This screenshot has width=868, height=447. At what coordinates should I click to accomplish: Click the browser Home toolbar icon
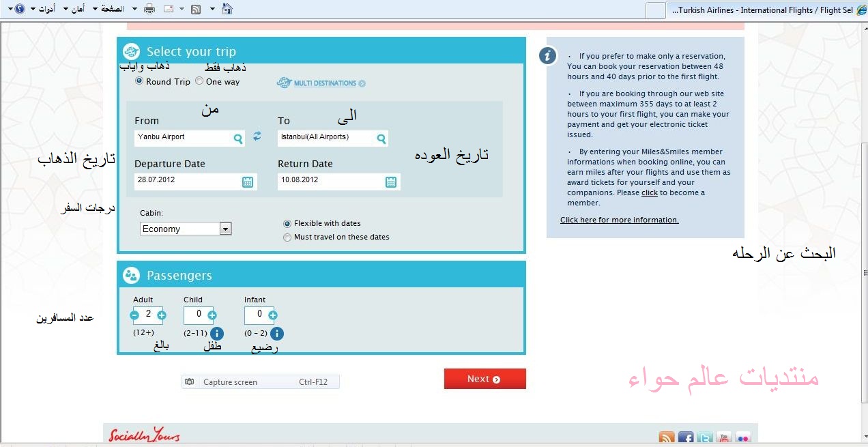(227, 9)
